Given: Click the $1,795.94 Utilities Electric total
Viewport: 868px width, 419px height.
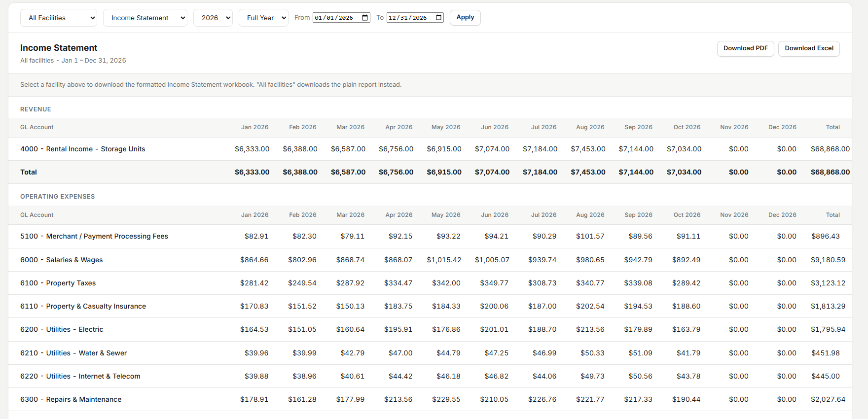Looking at the screenshot, I should click(x=828, y=329).
